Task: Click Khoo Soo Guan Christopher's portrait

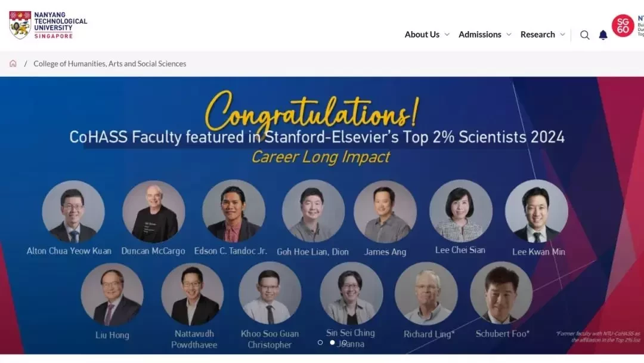Action: [x=270, y=294]
